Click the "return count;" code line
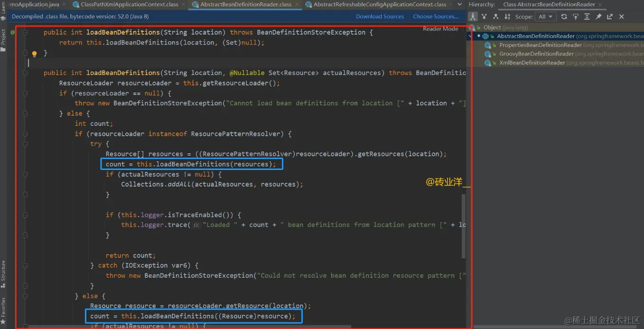Image resolution: width=644 pixels, height=329 pixels. 131,255
